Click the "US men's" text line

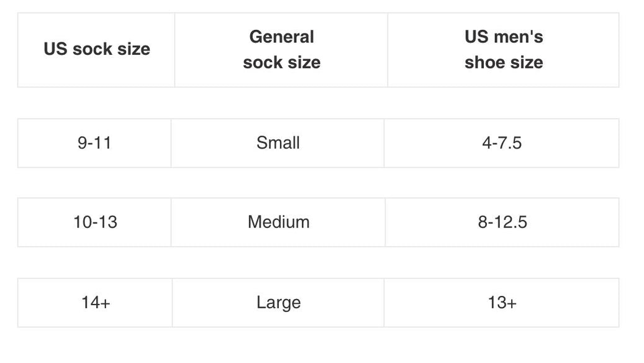504,37
